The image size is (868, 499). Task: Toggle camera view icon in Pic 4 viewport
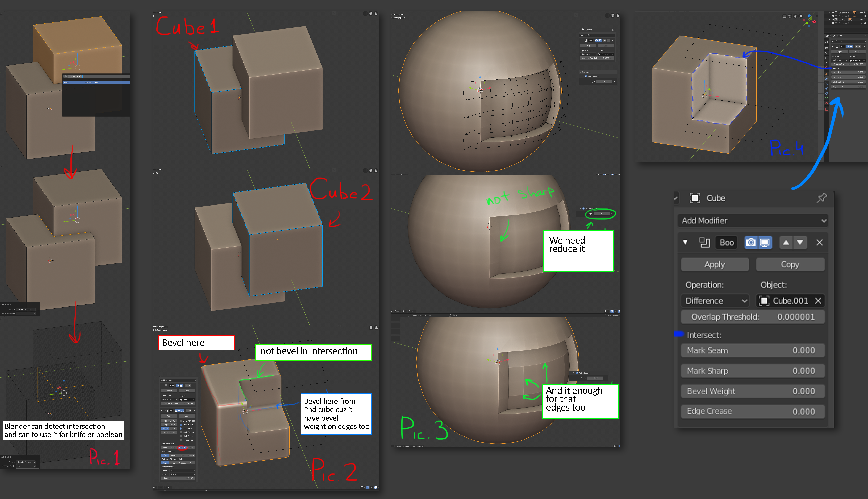[x=790, y=16]
